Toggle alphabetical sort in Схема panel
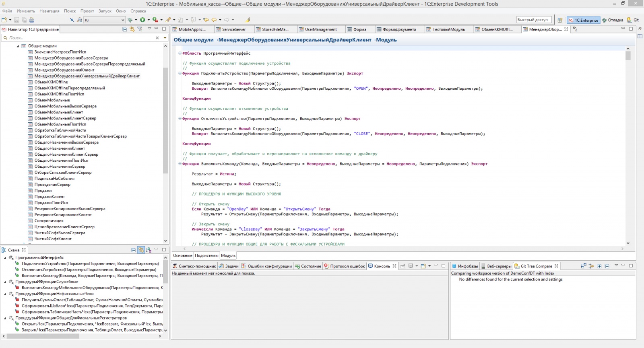Viewport: 644px width, 348px height. pos(149,250)
